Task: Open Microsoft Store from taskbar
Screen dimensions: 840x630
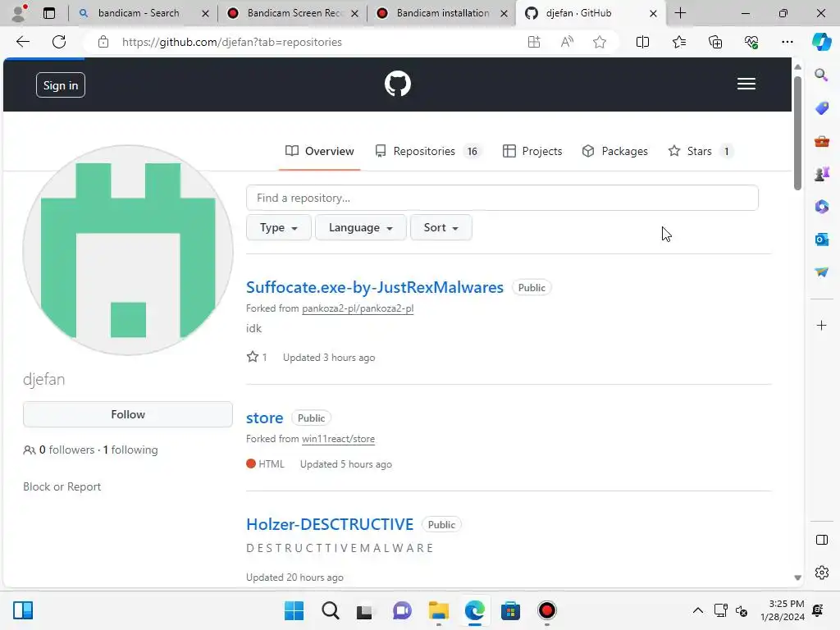Action: point(510,610)
